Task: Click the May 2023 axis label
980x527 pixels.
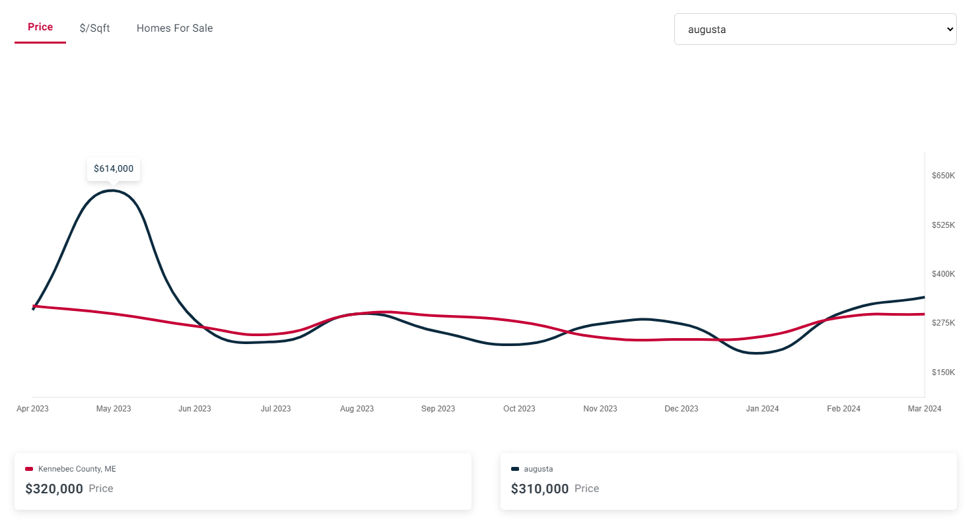Action: (x=114, y=409)
